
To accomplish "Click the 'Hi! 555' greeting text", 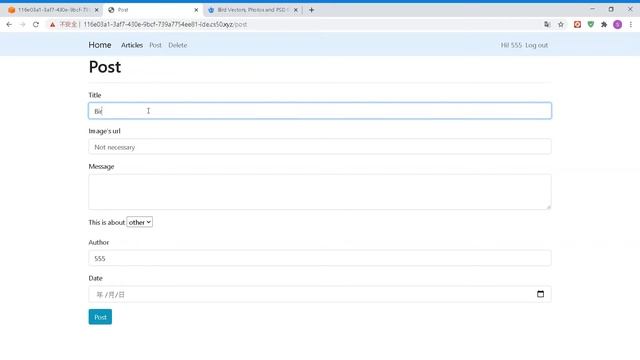I will pyautogui.click(x=511, y=45).
